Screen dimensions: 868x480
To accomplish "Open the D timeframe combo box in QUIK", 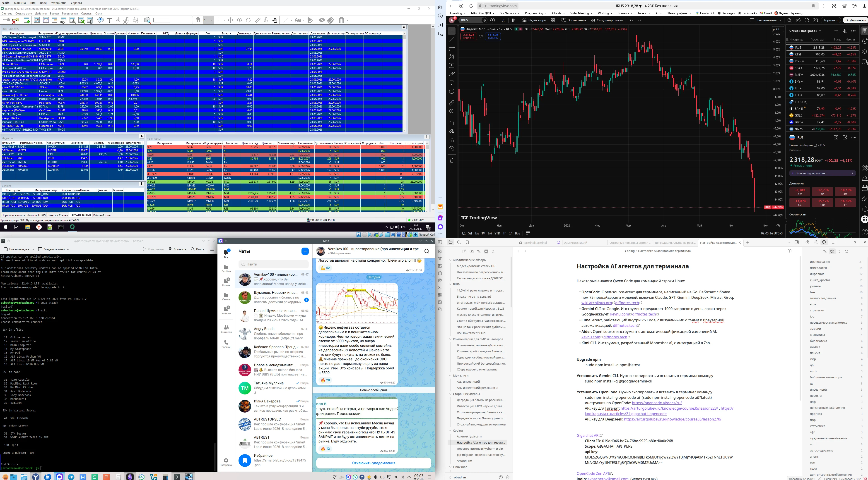I will [208, 20].
